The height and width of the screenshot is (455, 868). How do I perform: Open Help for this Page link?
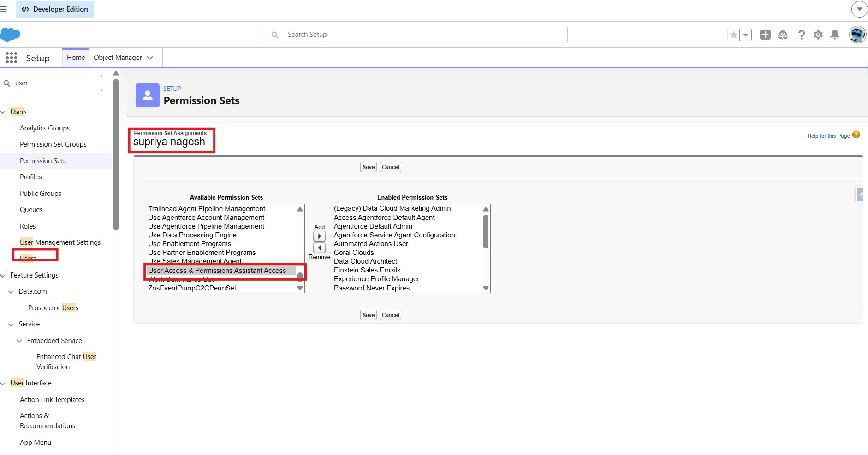pyautogui.click(x=828, y=136)
